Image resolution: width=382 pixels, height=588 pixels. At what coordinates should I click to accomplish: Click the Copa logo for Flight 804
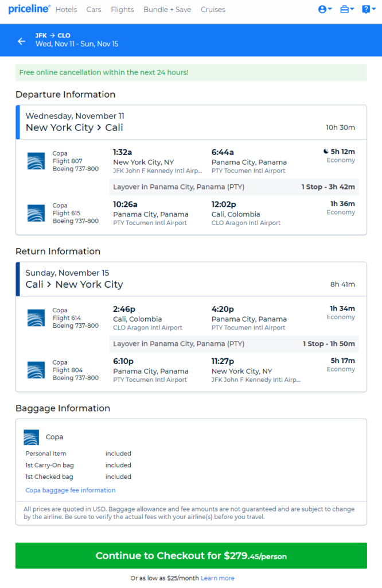coord(36,370)
